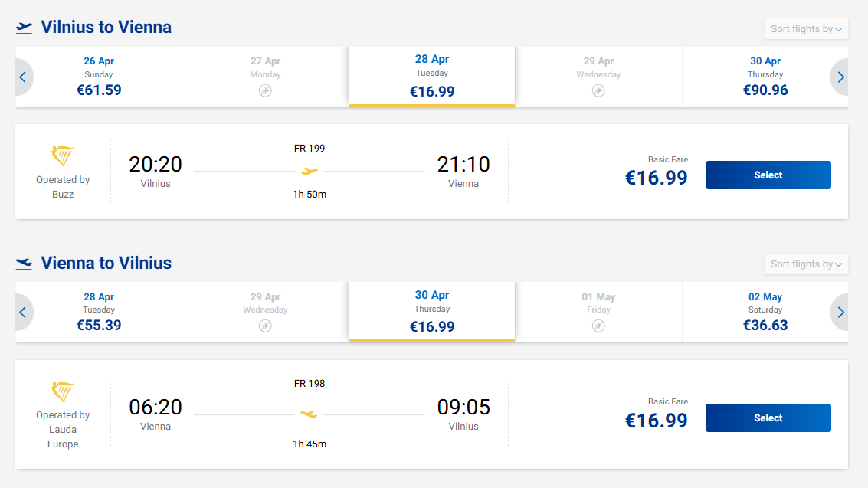Viewport: 868px width, 488px height.
Task: Show later outbound dates with right arrow
Action: coord(840,77)
